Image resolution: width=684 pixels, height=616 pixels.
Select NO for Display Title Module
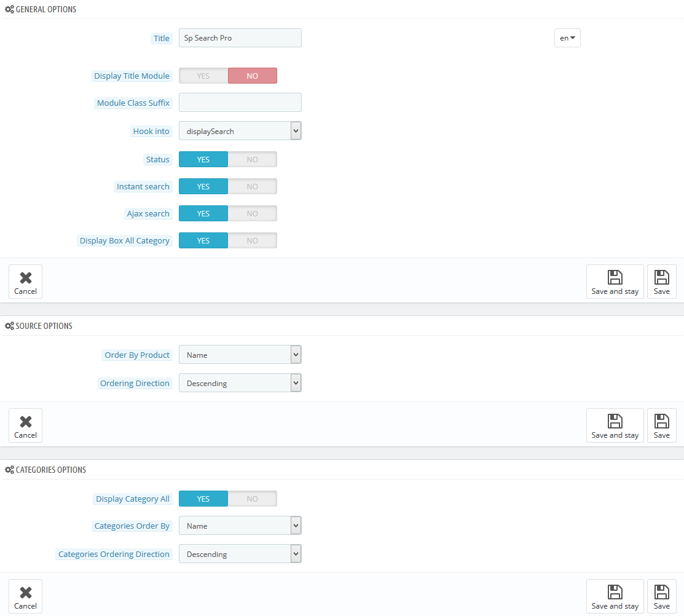(x=252, y=76)
